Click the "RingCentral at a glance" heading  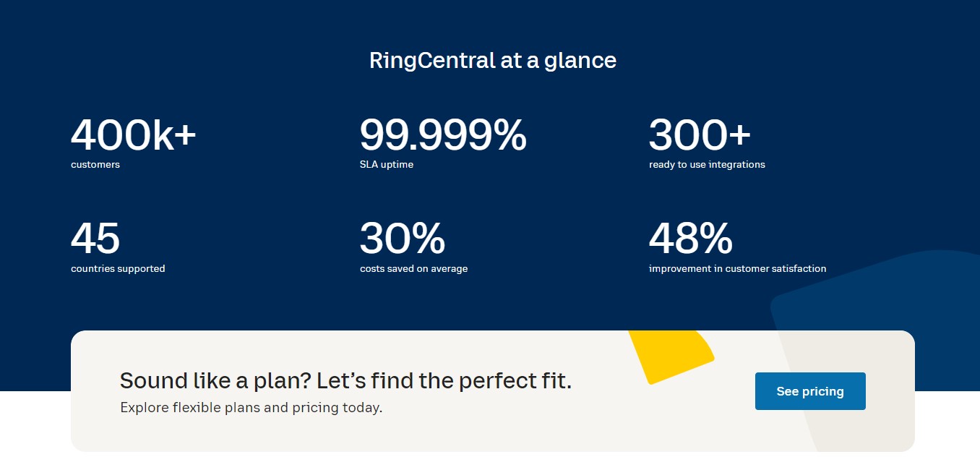pos(492,60)
